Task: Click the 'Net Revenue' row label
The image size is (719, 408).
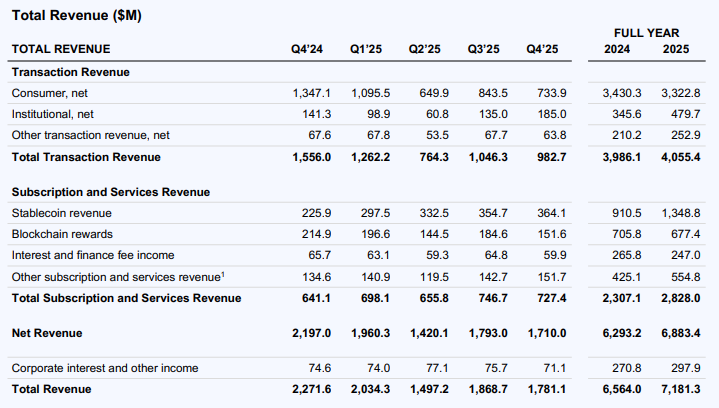Action: 47,333
